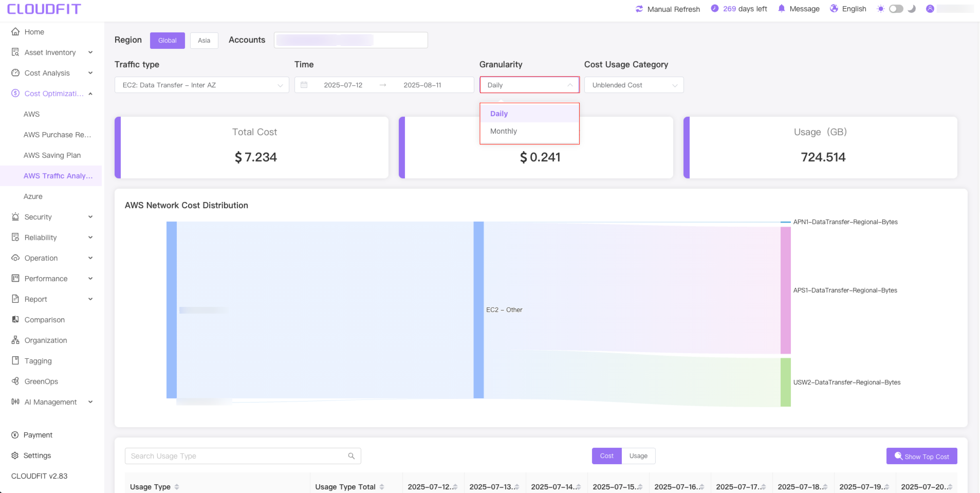This screenshot has height=493, width=980.
Task: Click English language selector
Action: coord(854,9)
